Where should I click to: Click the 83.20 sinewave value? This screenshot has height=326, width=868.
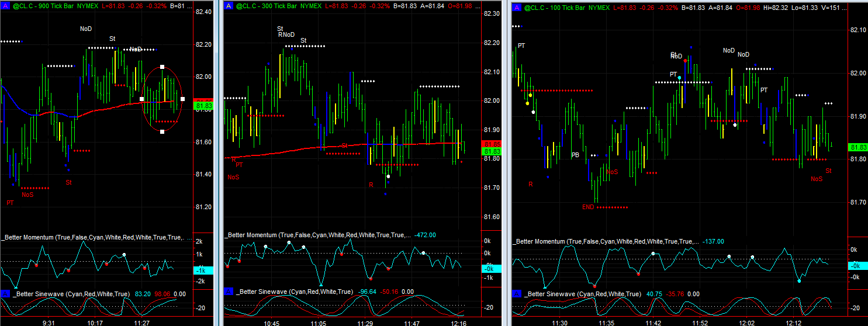143,294
